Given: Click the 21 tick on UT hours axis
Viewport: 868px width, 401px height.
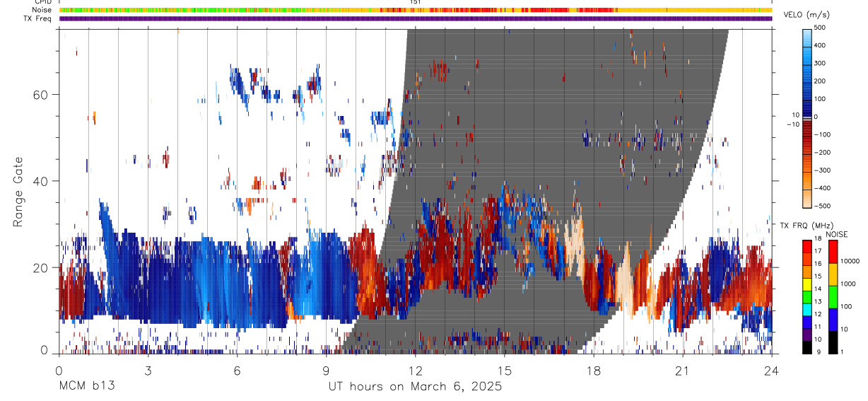Looking at the screenshot, I should 683,370.
